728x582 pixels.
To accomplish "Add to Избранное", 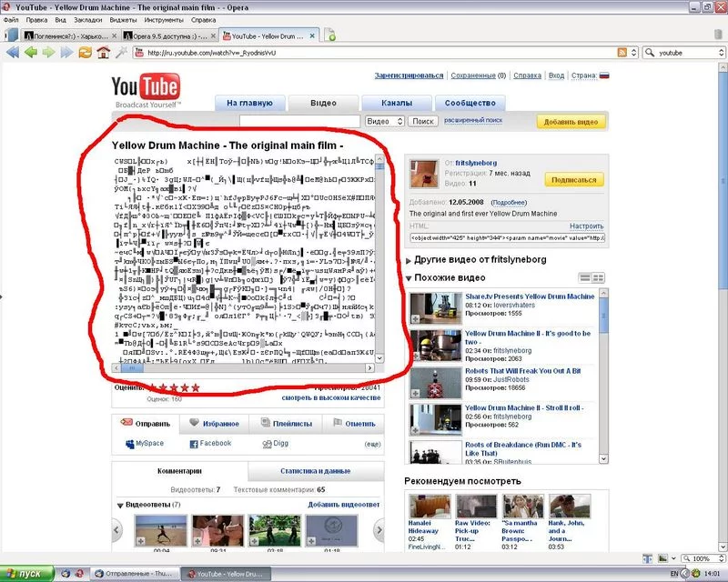I will coord(215,423).
